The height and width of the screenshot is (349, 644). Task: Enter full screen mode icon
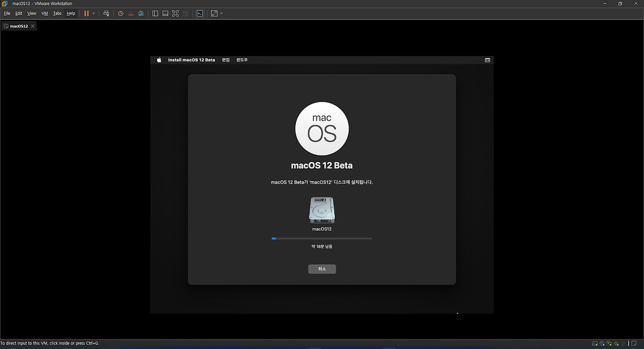click(175, 14)
